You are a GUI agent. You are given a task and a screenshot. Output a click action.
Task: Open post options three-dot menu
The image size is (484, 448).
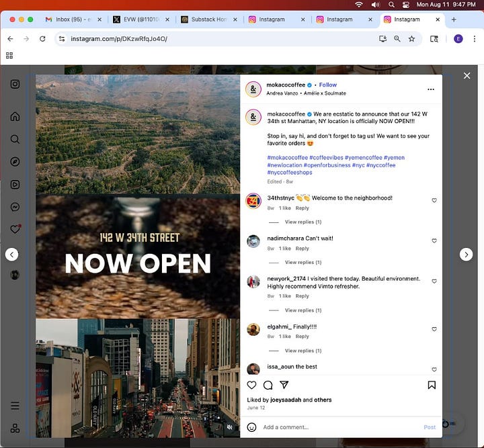[431, 89]
